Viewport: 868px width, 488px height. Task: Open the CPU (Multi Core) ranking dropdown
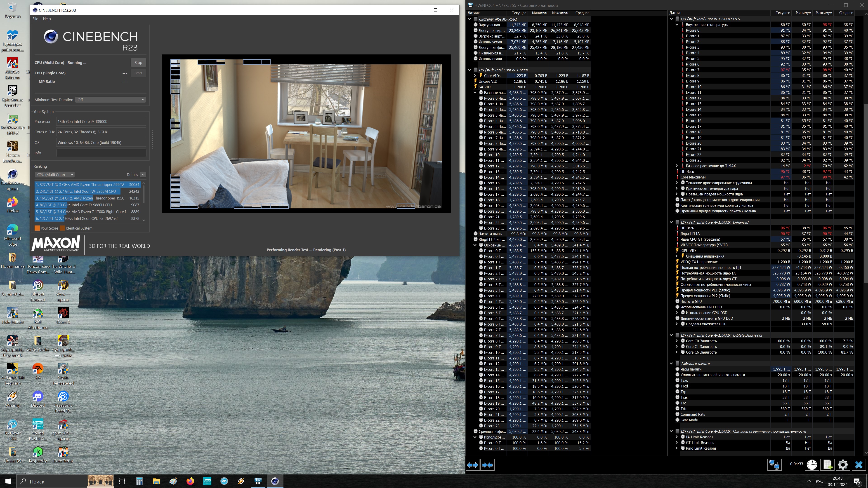[x=54, y=174]
